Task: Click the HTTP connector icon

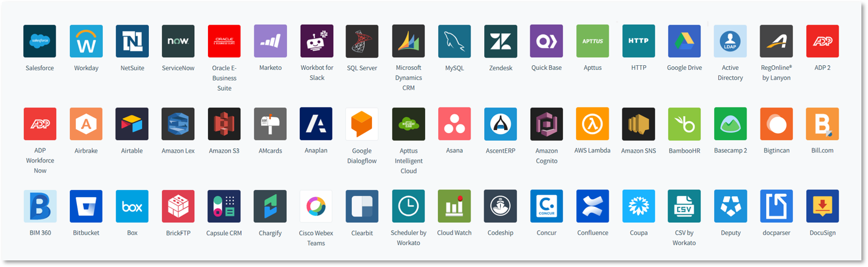Action: [x=639, y=41]
